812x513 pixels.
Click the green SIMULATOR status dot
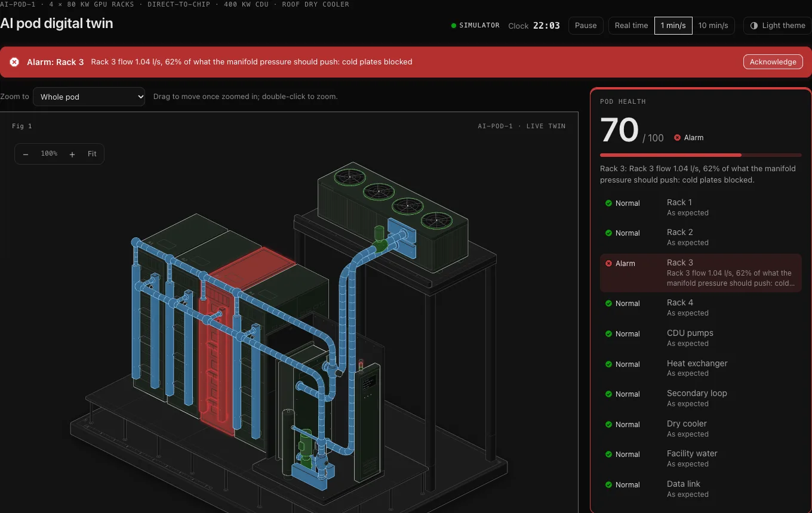point(454,26)
